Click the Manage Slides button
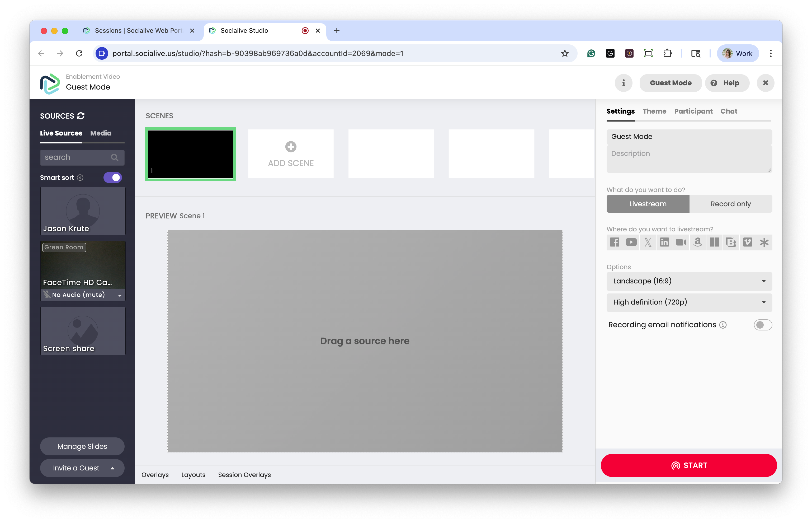Viewport: 812px width, 523px height. point(82,446)
